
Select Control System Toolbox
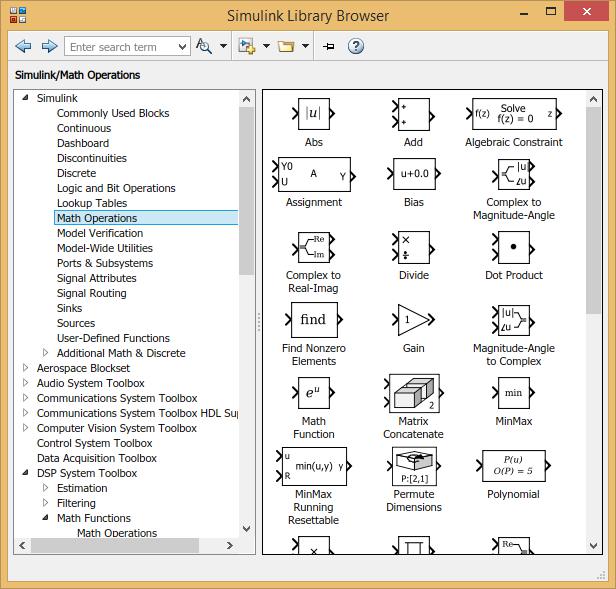coord(94,443)
